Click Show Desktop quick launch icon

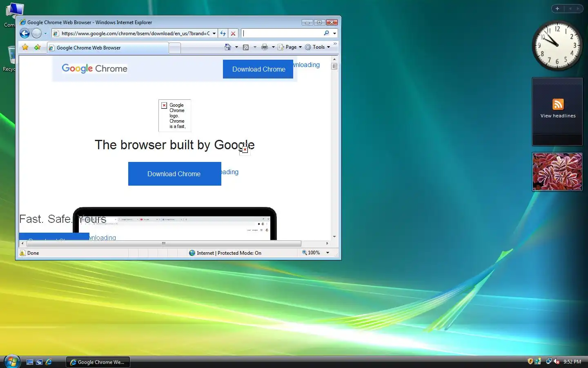pos(30,362)
